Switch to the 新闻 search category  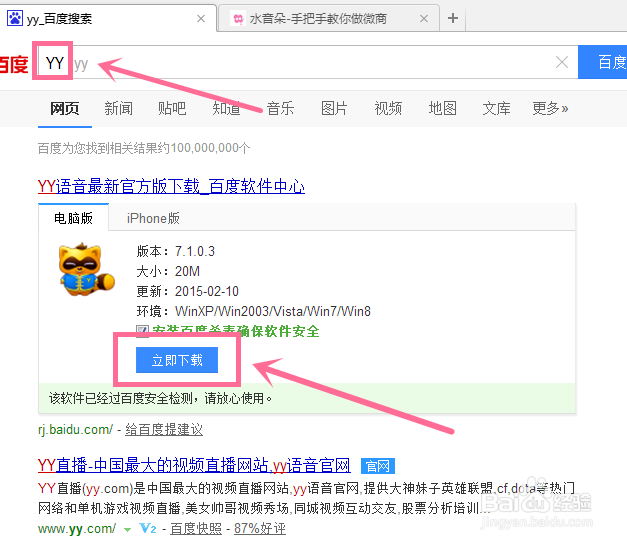(118, 108)
